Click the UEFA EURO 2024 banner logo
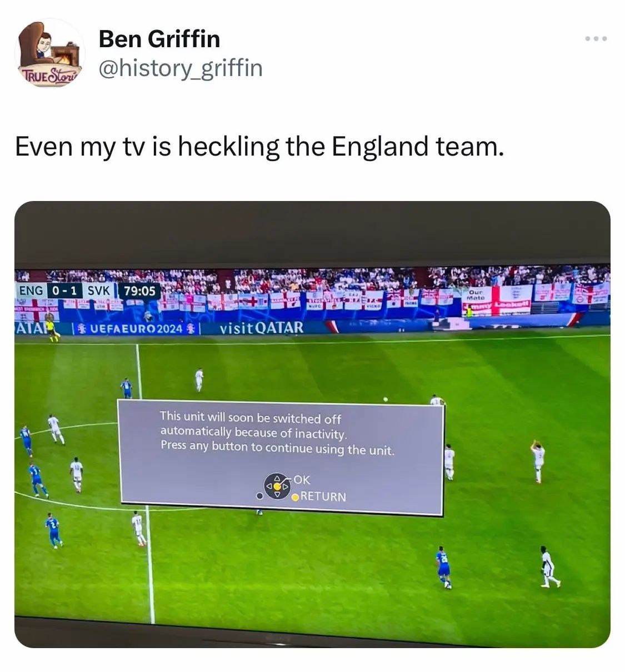This screenshot has height=672, width=625. click(136, 328)
